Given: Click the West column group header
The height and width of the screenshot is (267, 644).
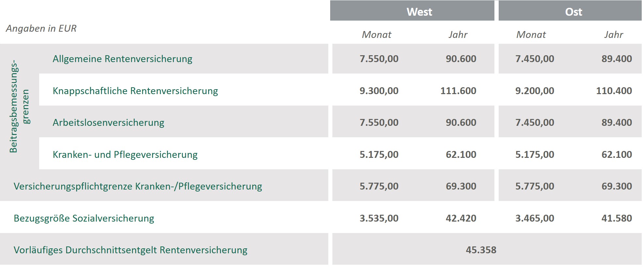Looking at the screenshot, I should 419,12.
